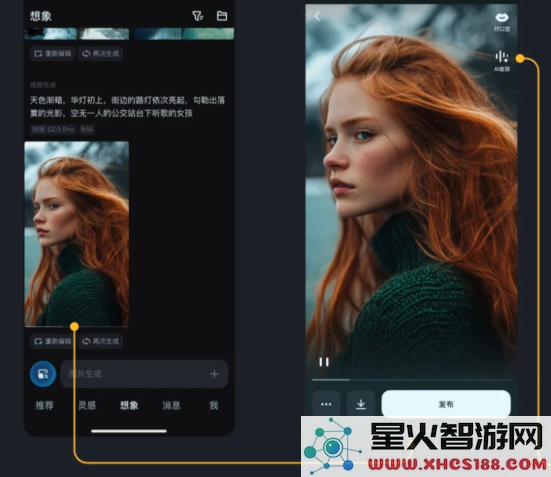Go back using the left chevron

coord(317,16)
